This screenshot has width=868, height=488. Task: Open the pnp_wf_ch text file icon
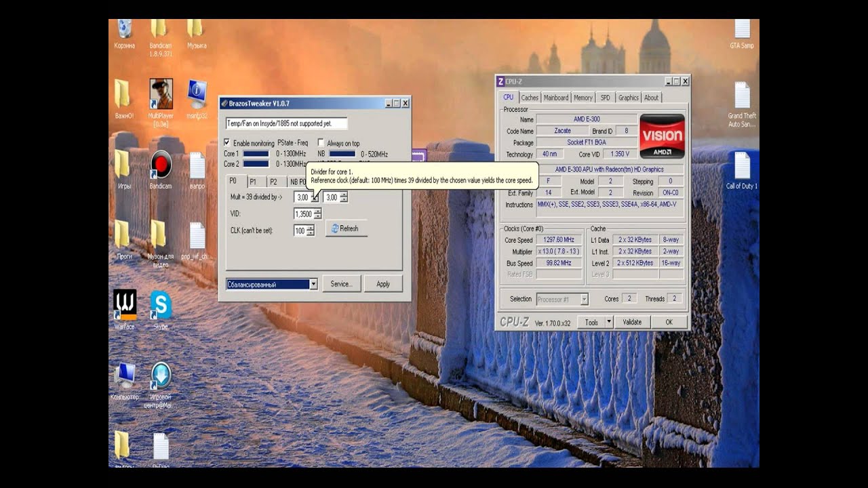197,236
